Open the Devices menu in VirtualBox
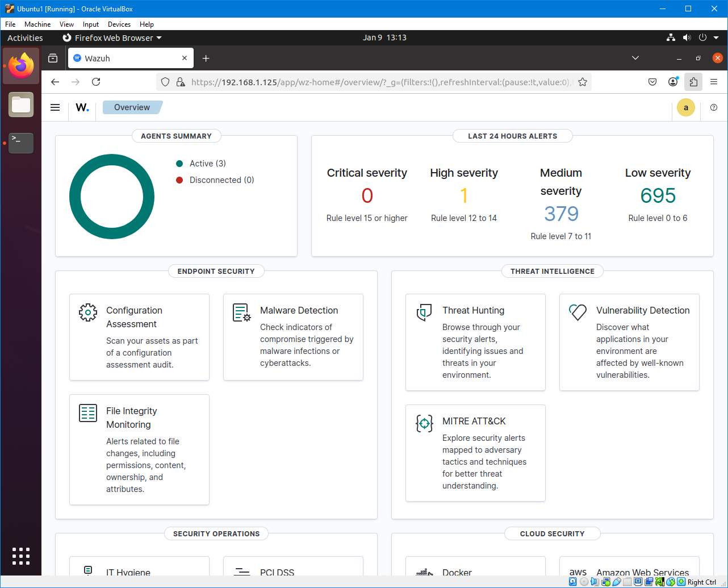Viewport: 728px width, 588px height. [x=119, y=24]
